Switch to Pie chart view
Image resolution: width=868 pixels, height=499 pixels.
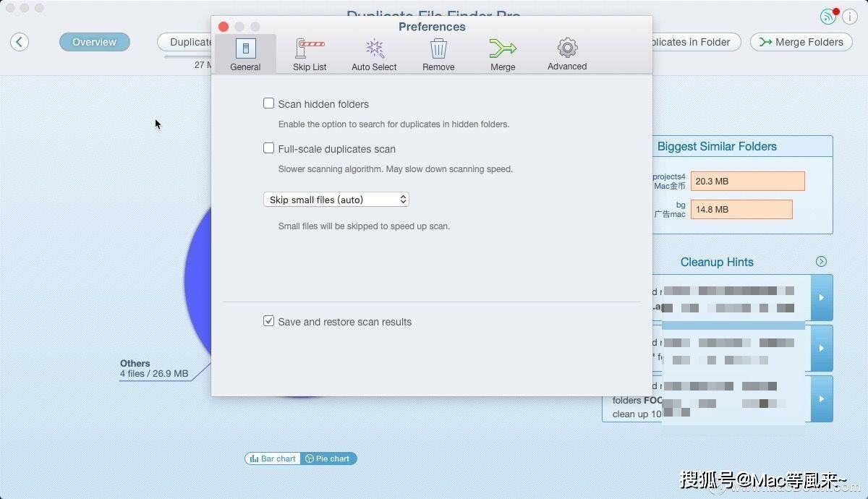pos(328,459)
